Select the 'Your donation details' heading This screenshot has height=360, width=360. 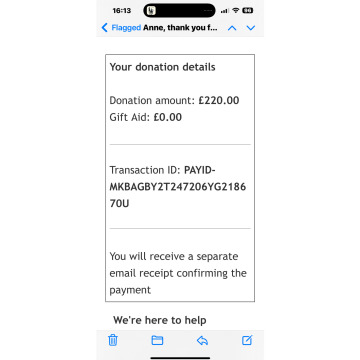[x=162, y=67]
